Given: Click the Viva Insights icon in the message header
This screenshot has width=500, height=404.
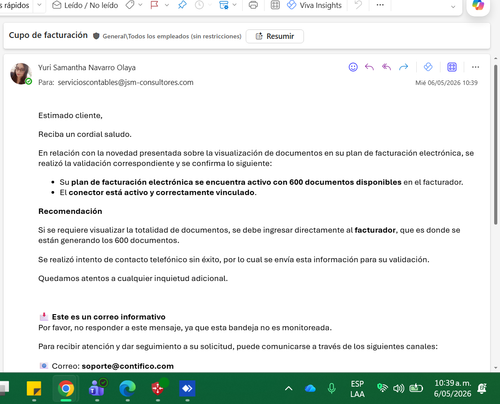Looking at the screenshot, I should 428,67.
